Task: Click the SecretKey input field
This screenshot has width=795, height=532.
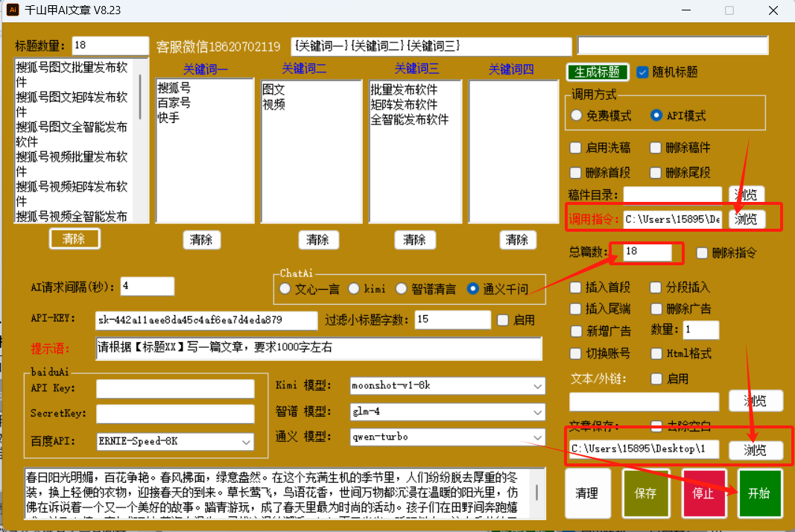Action: (x=175, y=414)
